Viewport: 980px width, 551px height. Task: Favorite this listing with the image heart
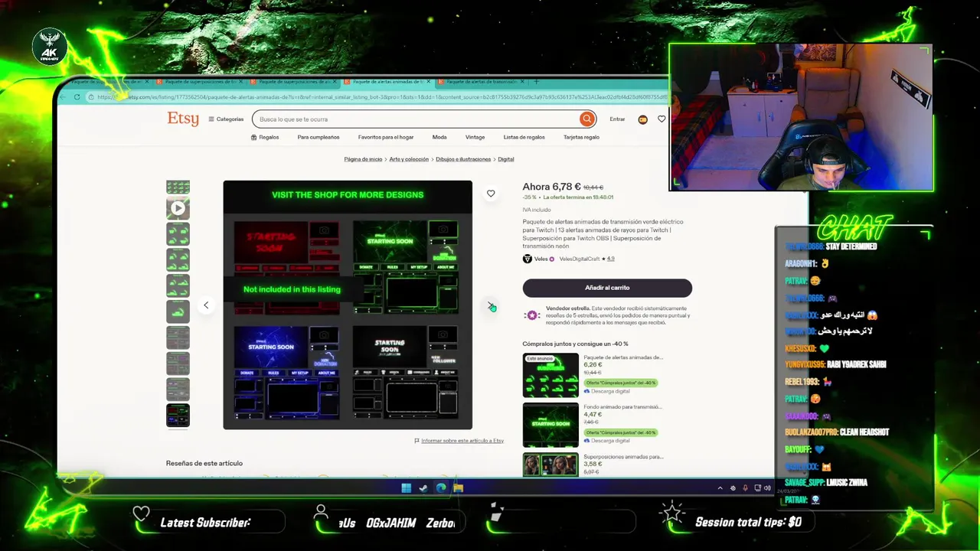click(x=491, y=194)
